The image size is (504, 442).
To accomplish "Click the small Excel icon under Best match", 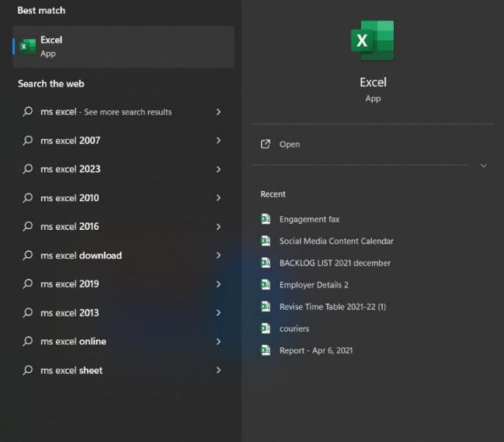I will (28, 47).
